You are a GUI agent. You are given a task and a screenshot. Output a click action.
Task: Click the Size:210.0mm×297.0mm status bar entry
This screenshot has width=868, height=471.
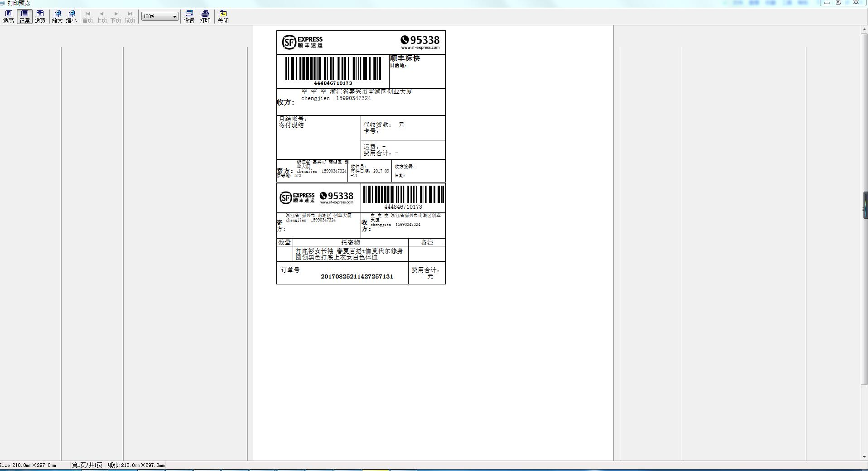click(x=28, y=465)
